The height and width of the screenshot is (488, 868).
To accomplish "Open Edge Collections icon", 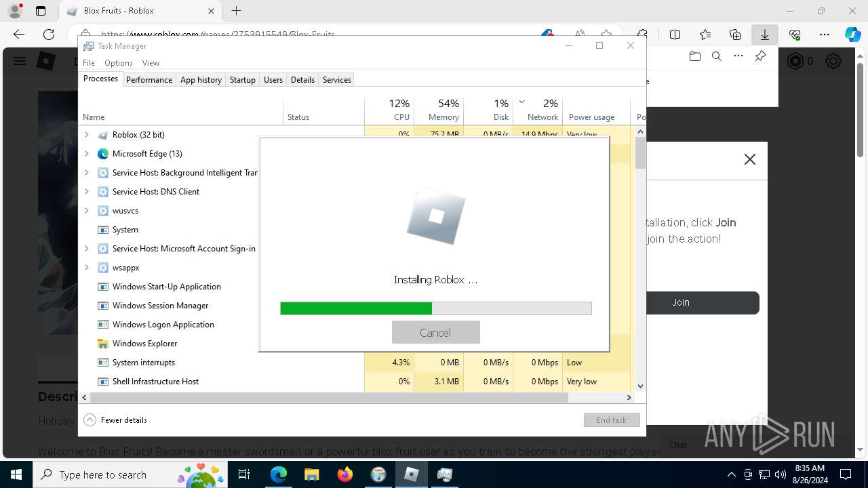I will [735, 35].
